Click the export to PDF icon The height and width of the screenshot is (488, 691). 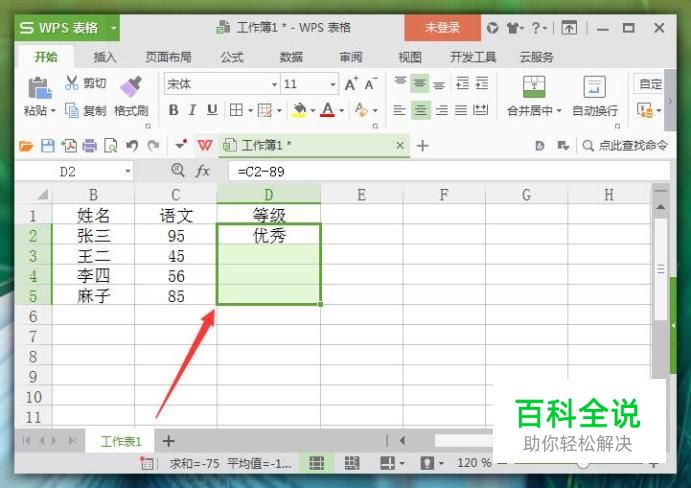pos(69,145)
